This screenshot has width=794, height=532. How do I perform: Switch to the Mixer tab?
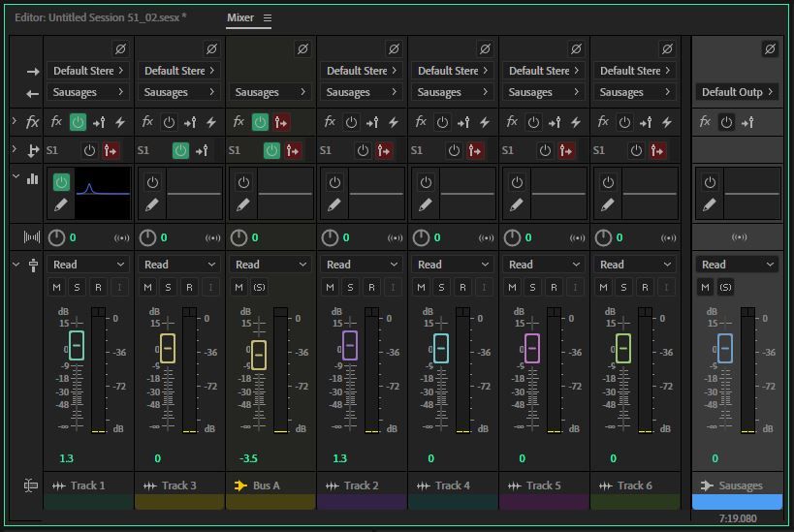click(240, 17)
